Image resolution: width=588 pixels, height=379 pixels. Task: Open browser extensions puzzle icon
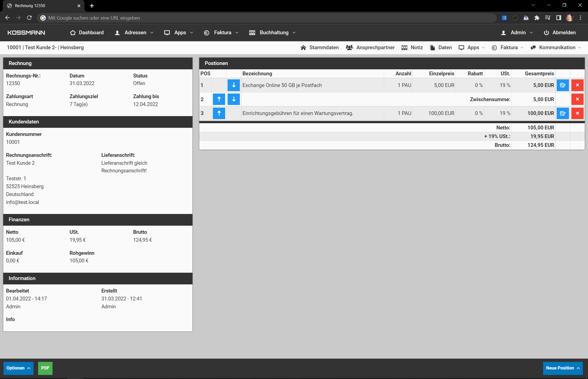pyautogui.click(x=537, y=18)
